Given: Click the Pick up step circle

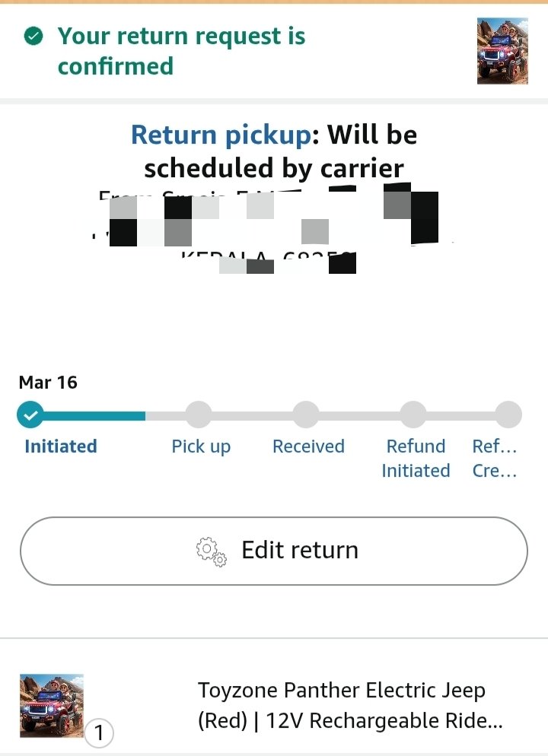Looking at the screenshot, I should (199, 415).
